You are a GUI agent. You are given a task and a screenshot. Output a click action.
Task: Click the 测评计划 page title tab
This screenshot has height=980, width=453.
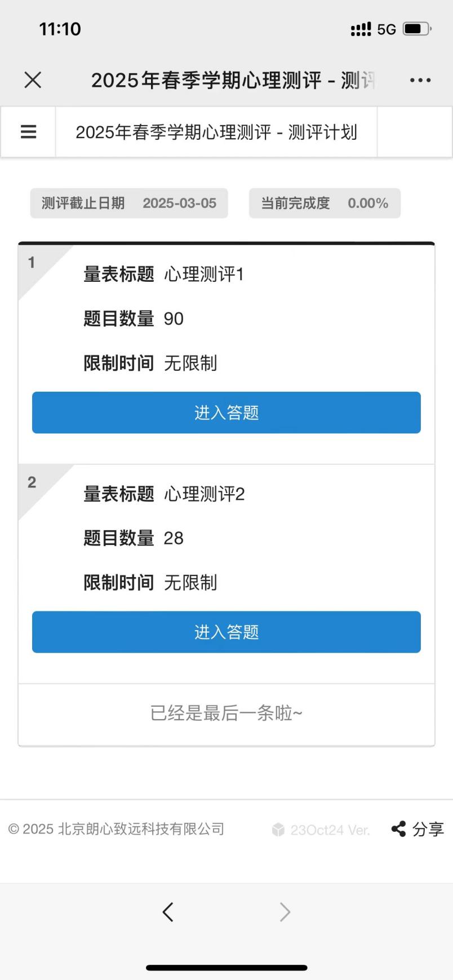216,132
